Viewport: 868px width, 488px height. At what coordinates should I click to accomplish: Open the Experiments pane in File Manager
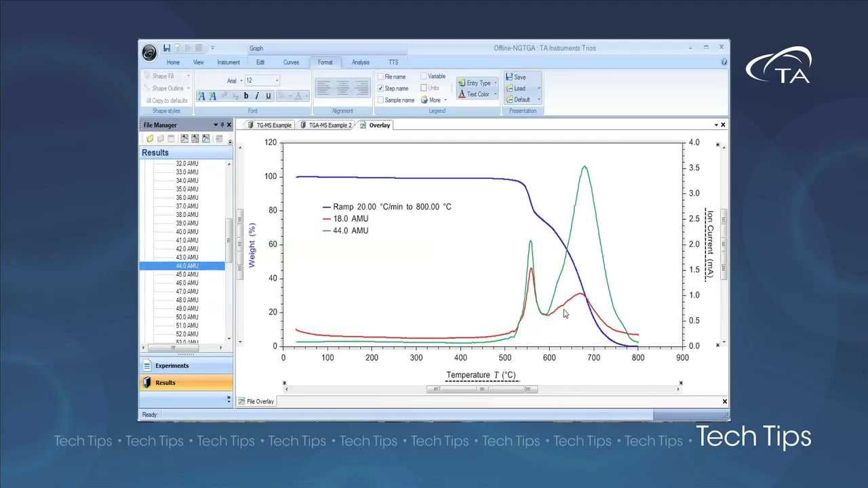point(172,366)
